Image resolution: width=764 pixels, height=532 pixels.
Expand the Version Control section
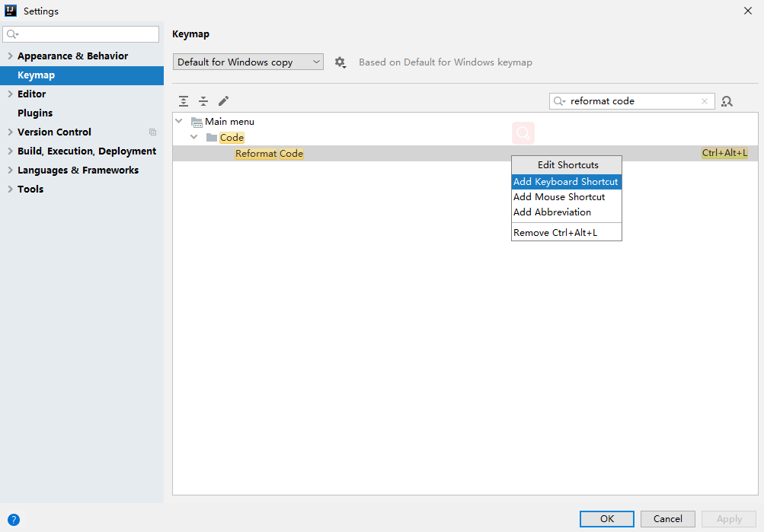(x=10, y=132)
